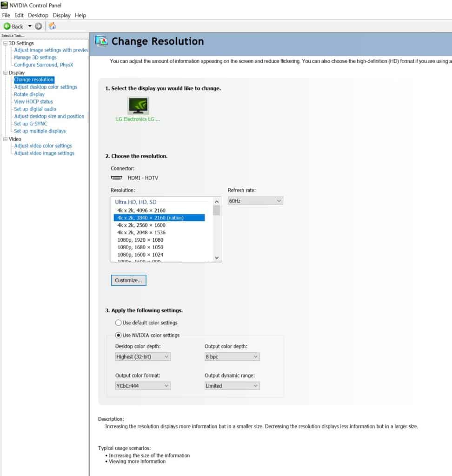Select Use NVIDIA color settings radio

coord(119,335)
